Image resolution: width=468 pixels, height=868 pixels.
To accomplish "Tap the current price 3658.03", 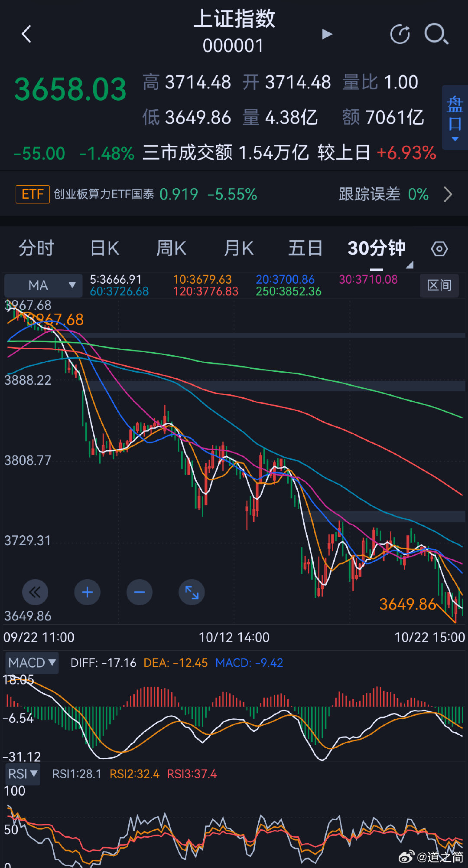I will point(70,89).
